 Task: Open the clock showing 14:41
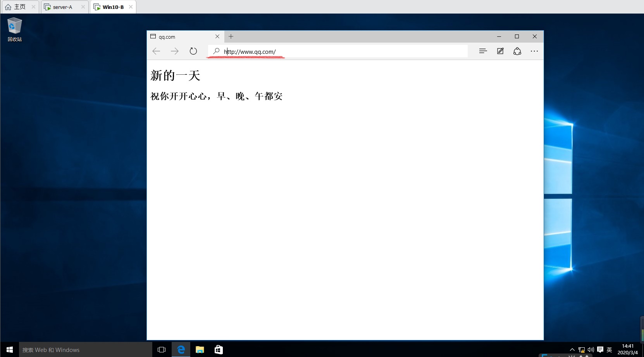click(628, 349)
